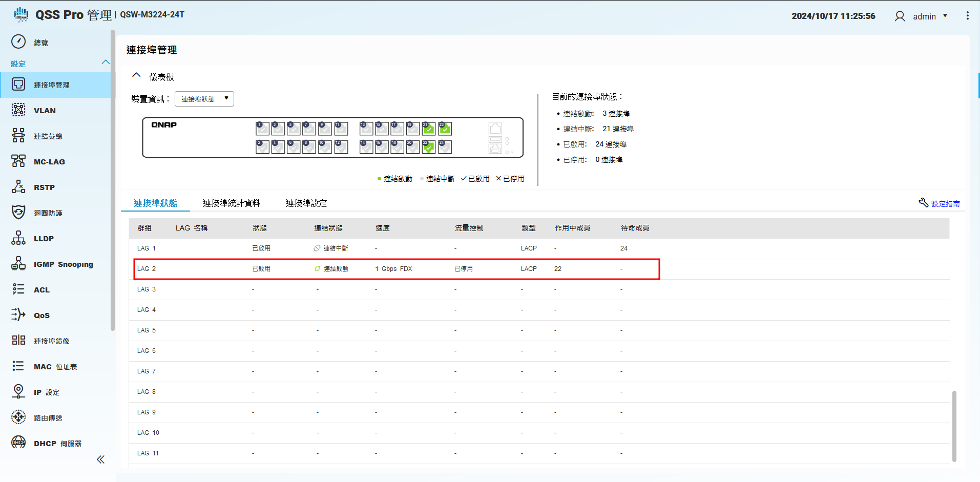The height and width of the screenshot is (482, 980).
Task: Select the LAG 5 table row
Action: click(539, 330)
